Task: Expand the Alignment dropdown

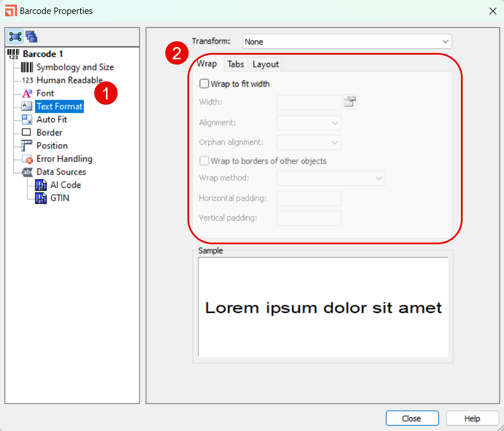Action: pyautogui.click(x=309, y=123)
